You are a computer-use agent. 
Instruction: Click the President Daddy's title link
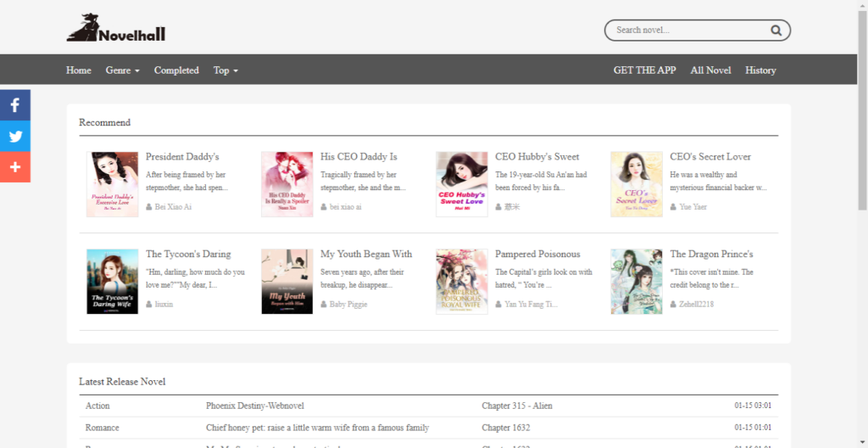(x=183, y=157)
